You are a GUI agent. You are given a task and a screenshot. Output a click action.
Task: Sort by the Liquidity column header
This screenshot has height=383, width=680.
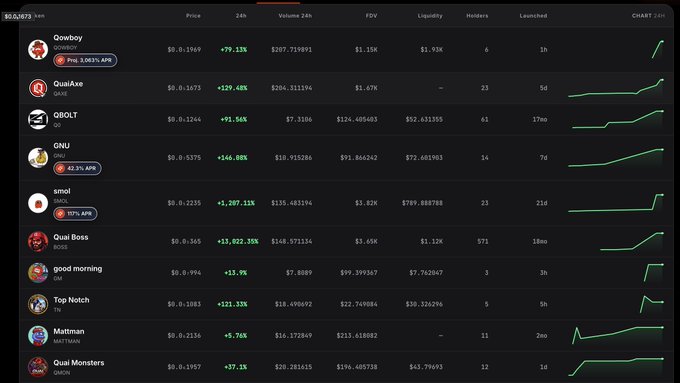[x=430, y=16]
